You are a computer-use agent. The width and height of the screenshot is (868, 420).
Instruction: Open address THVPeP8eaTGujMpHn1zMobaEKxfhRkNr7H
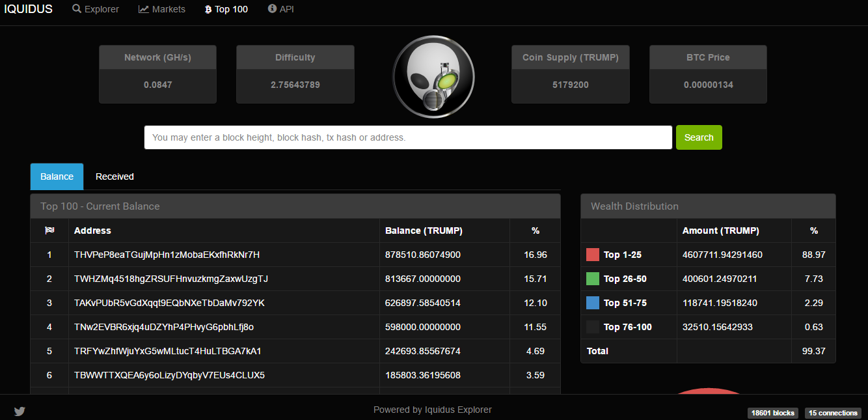(x=167, y=255)
